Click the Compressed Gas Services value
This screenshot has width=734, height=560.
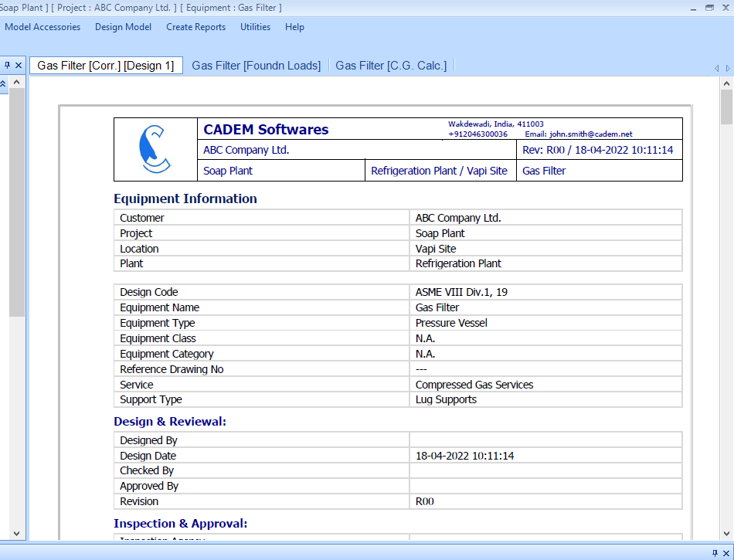(474, 385)
